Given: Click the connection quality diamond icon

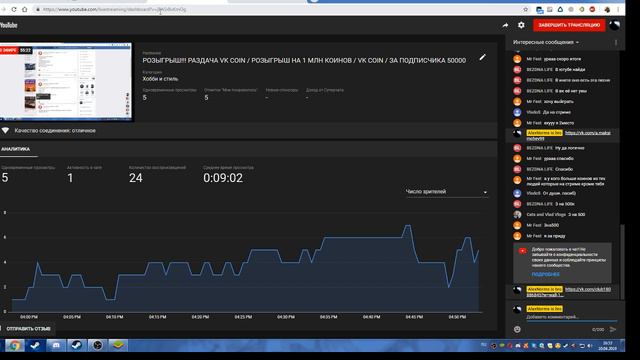Looking at the screenshot, I should coord(5,131).
